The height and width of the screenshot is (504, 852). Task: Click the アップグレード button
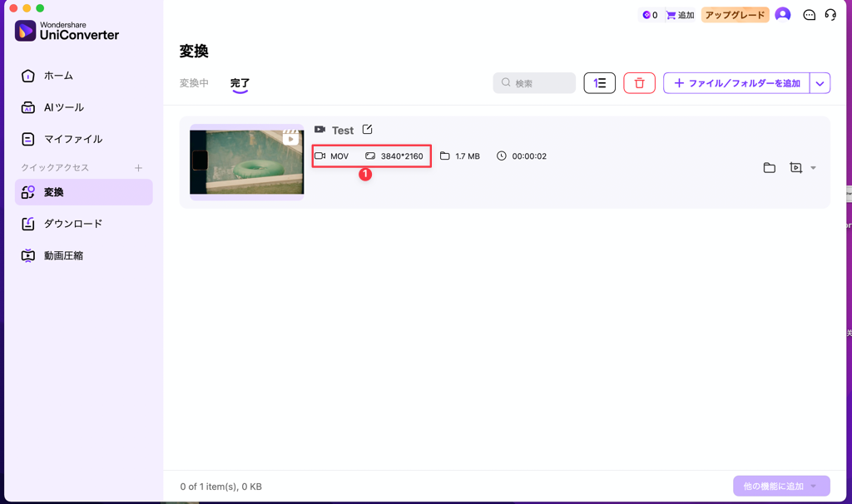click(735, 14)
